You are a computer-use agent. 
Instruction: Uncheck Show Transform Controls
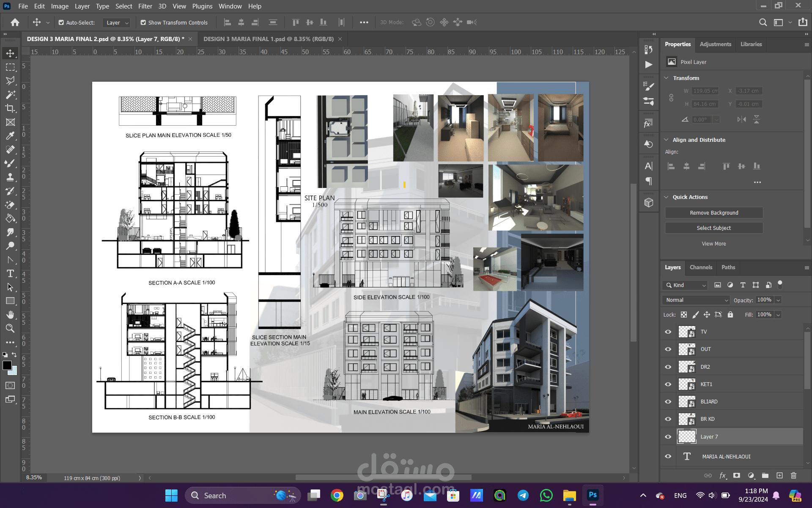pyautogui.click(x=143, y=22)
